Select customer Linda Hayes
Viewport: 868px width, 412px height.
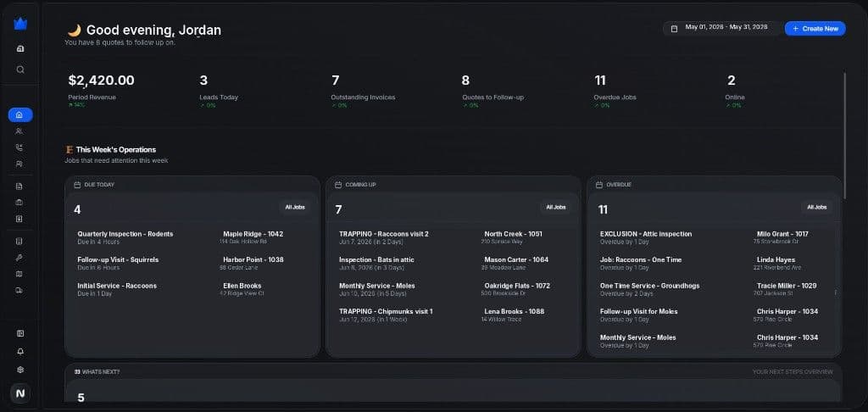tap(776, 259)
